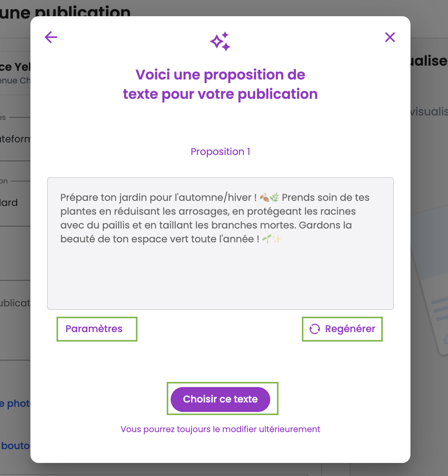Click the dimmed "visualis" text at right

tap(429, 111)
